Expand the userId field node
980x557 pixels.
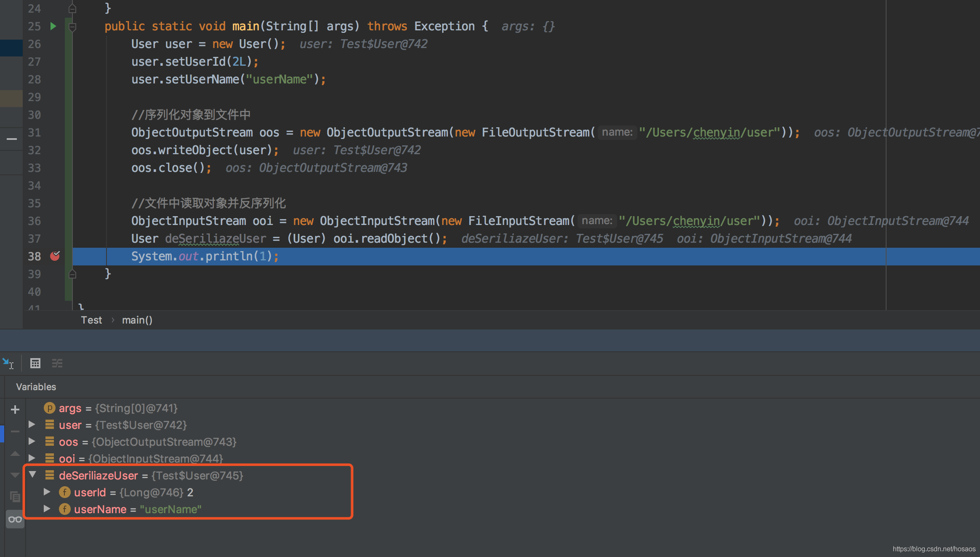(47, 492)
